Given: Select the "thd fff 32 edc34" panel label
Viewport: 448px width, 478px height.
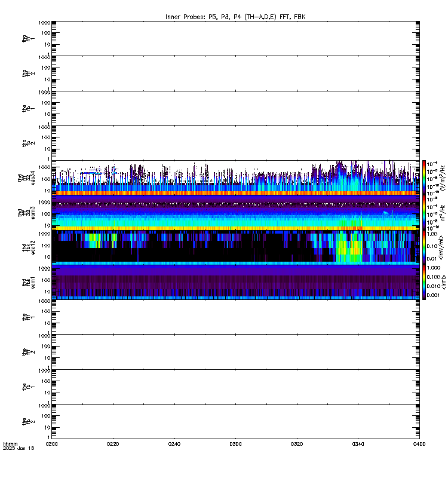Looking at the screenshot, I should point(26,178).
